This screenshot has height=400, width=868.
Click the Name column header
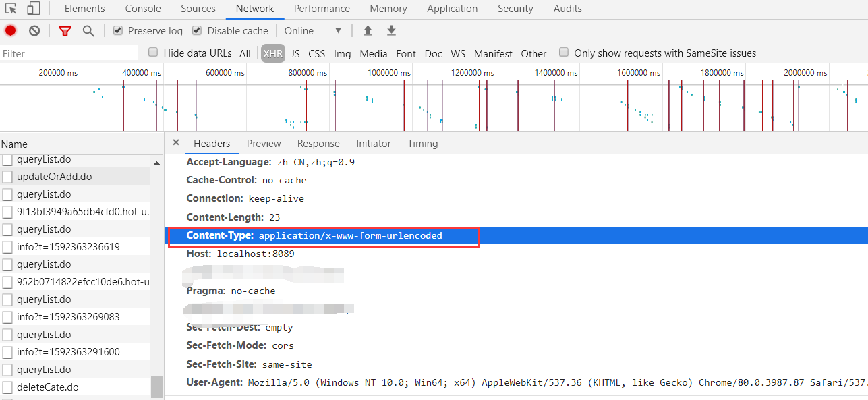tap(82, 144)
